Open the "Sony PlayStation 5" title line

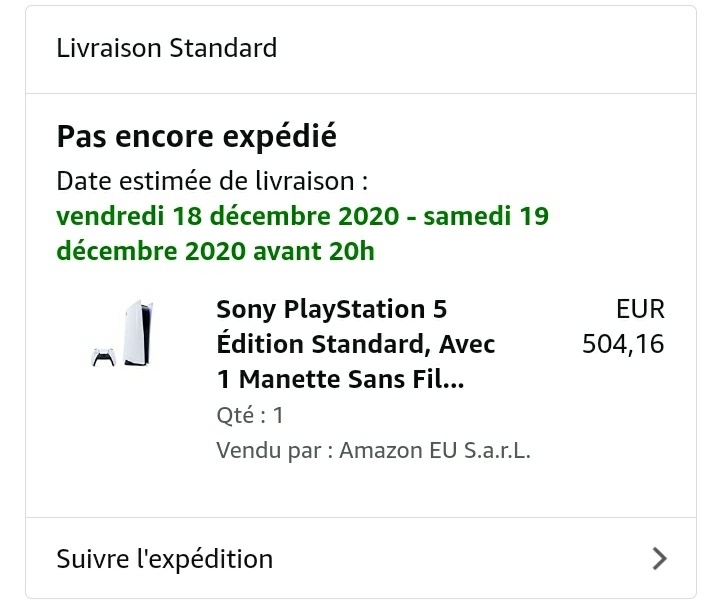click(x=331, y=308)
